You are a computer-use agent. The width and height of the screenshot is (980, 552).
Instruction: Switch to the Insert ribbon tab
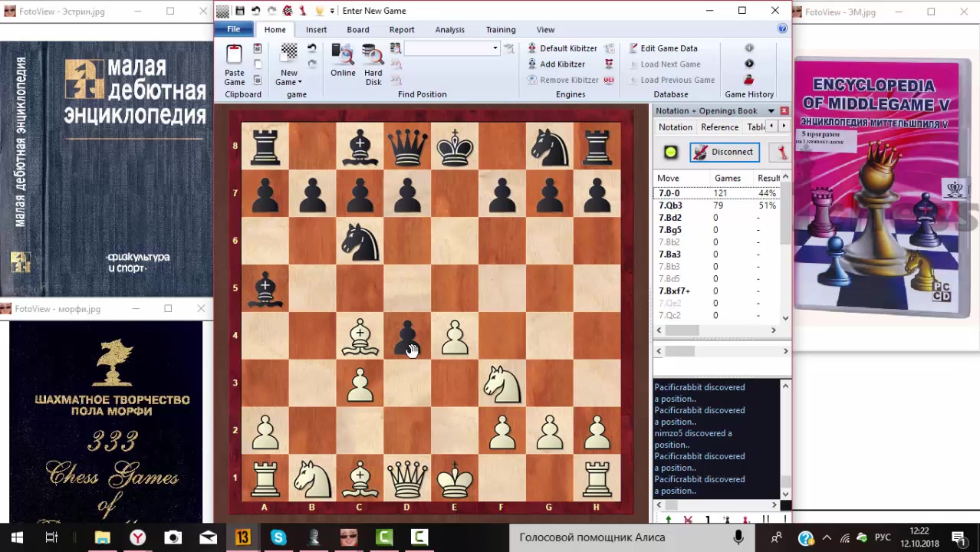316,30
